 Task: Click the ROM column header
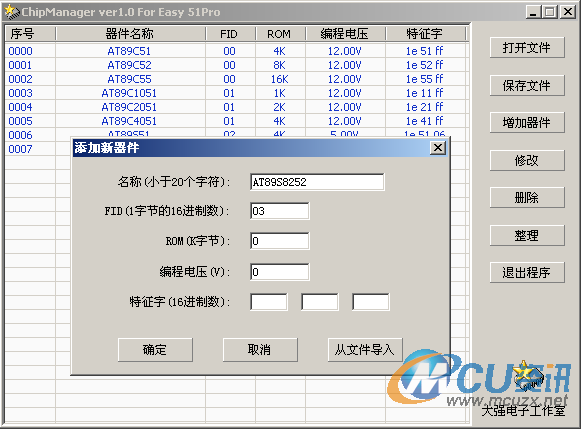click(x=280, y=34)
